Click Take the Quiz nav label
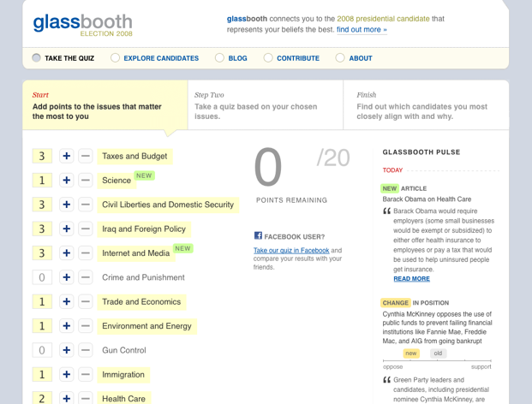This screenshot has width=532, height=404. click(x=69, y=58)
